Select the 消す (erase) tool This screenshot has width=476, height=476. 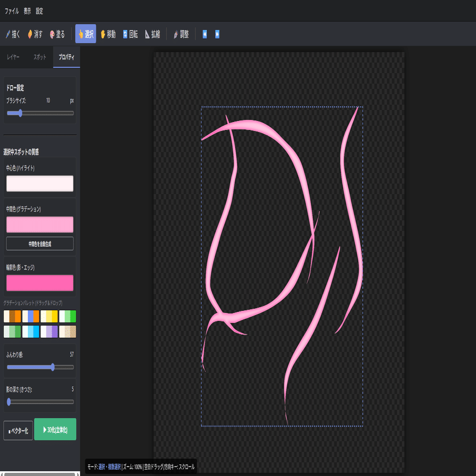[x=35, y=34]
